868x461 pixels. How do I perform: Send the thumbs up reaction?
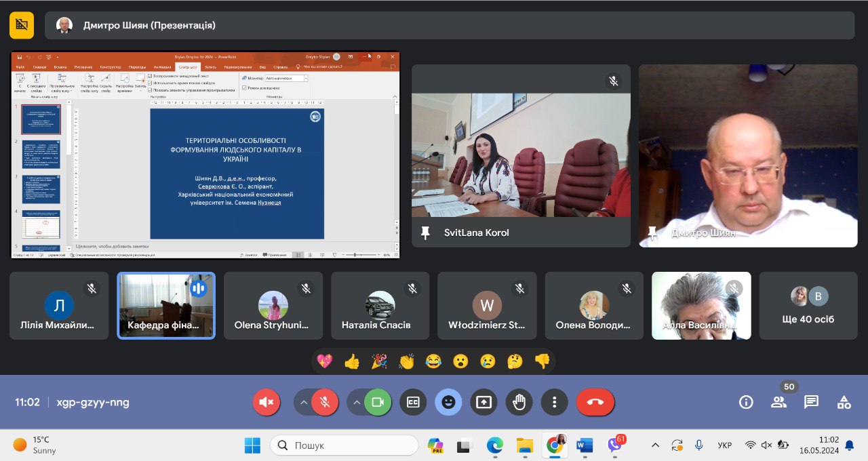pyautogui.click(x=352, y=361)
